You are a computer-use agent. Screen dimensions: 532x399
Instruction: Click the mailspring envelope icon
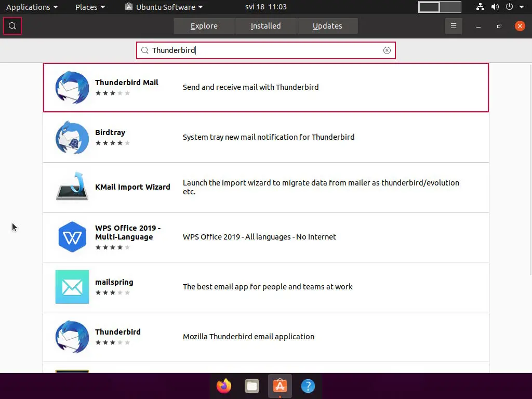[72, 287]
